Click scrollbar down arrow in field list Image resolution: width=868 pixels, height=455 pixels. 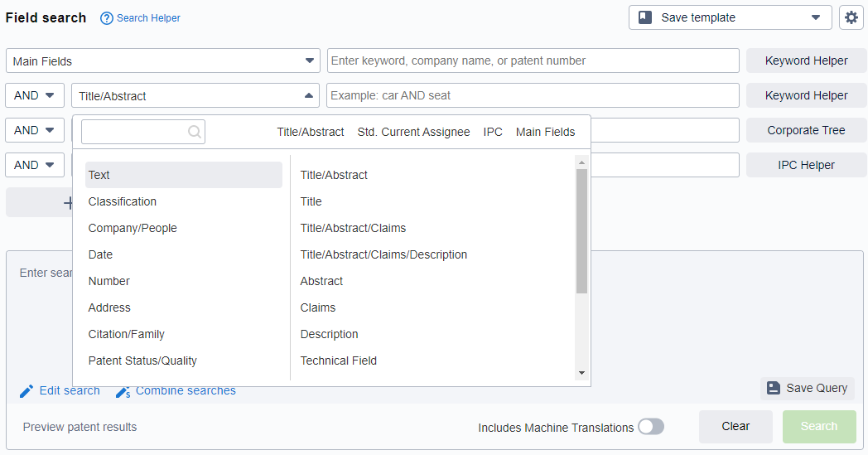pyautogui.click(x=581, y=374)
